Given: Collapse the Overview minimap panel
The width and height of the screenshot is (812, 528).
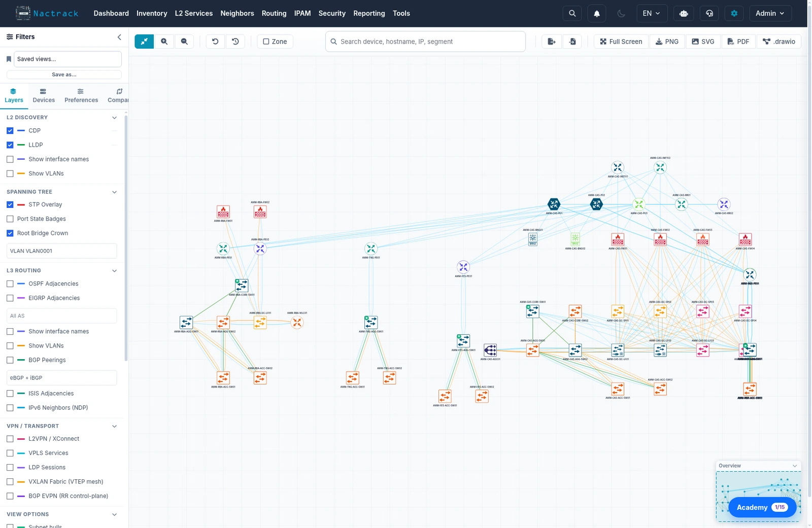Looking at the screenshot, I should coord(795,466).
